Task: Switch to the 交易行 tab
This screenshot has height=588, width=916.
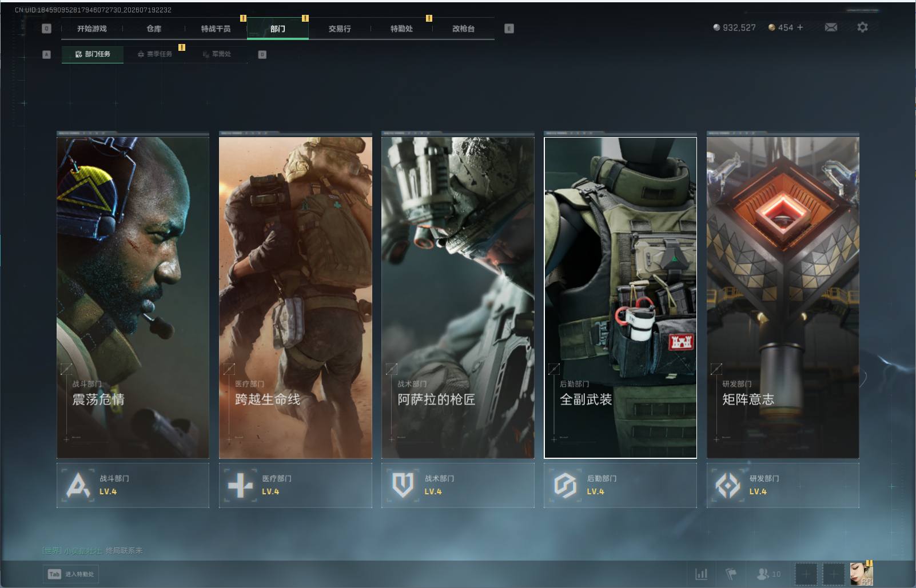Action: [x=340, y=29]
